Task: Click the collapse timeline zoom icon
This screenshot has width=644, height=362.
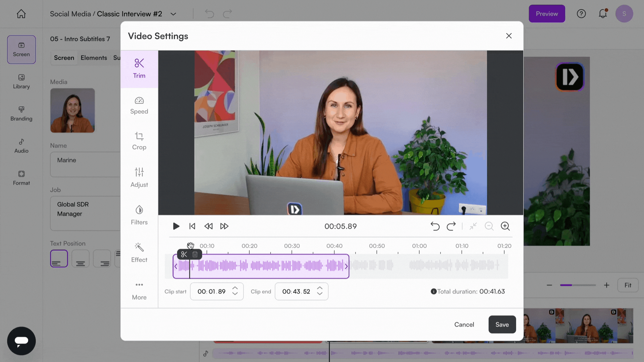Action: coord(473,226)
